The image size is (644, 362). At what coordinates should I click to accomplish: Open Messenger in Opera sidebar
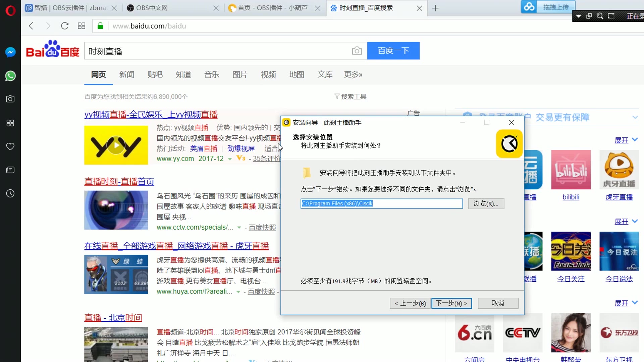[10, 52]
